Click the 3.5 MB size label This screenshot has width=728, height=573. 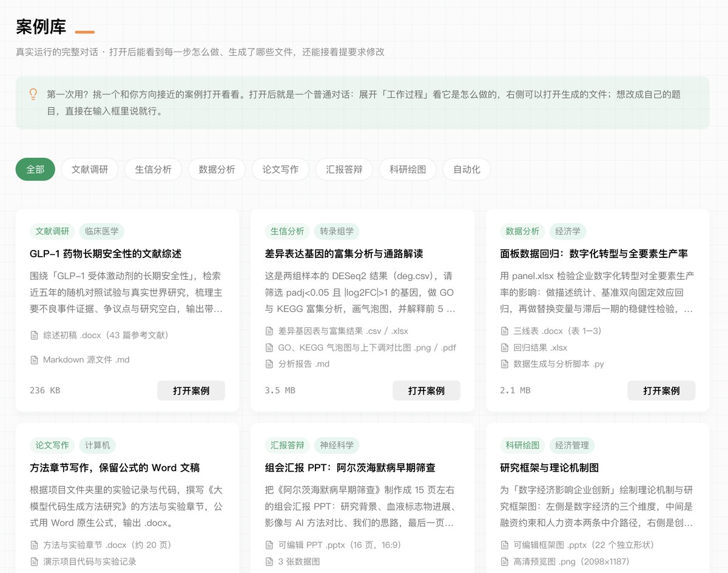pyautogui.click(x=280, y=390)
